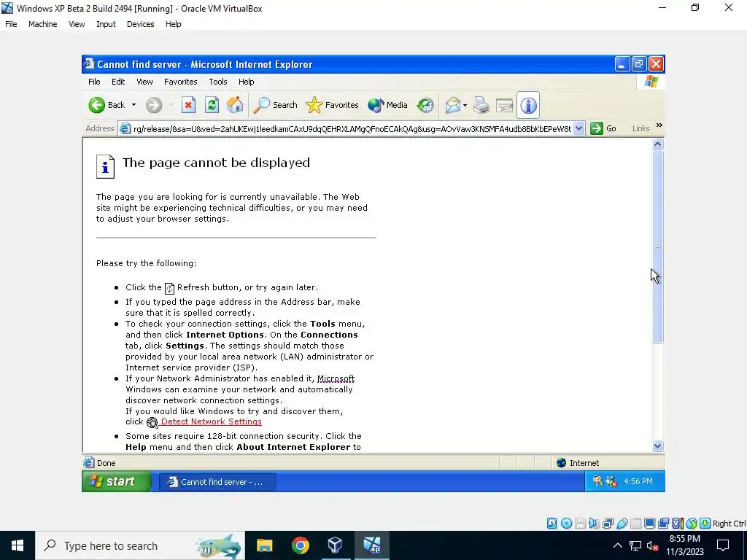Click the green Back arrow in Internet Explorer
The height and width of the screenshot is (560, 747).
click(x=97, y=105)
